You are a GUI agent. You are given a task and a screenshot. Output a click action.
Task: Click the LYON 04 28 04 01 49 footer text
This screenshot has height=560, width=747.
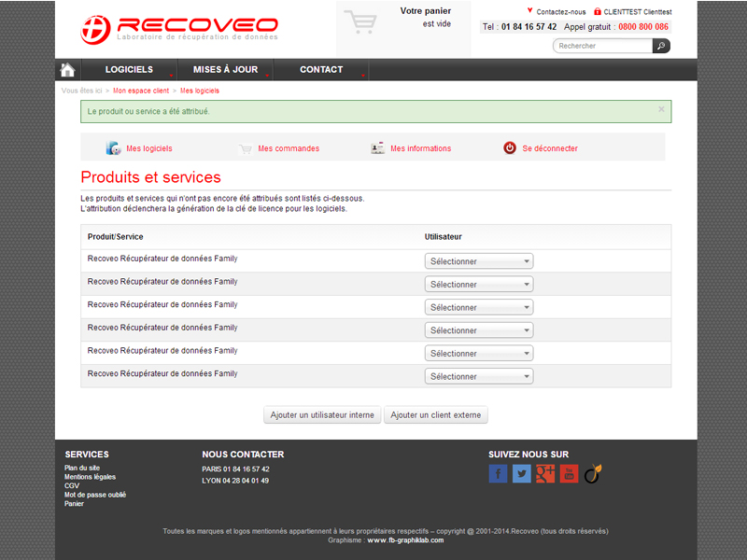(x=235, y=481)
